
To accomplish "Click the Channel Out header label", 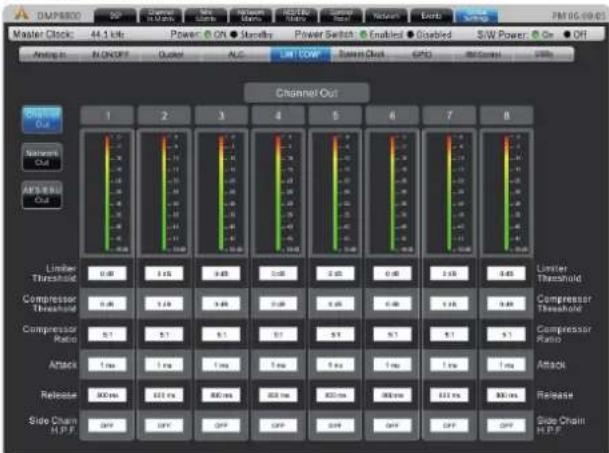I will pyautogui.click(x=306, y=93).
